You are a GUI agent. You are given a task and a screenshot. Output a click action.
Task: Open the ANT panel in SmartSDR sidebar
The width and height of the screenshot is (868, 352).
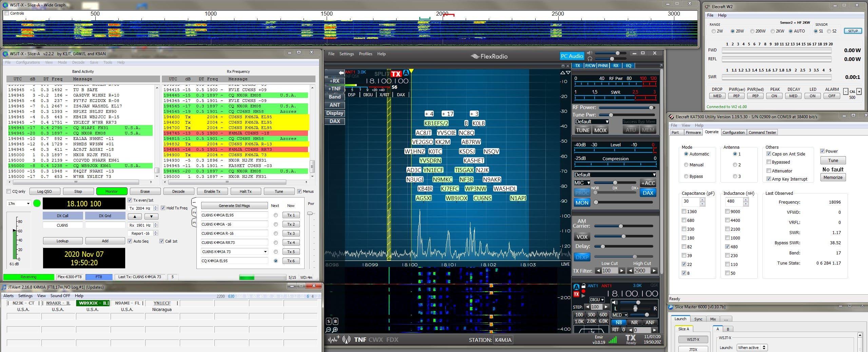334,105
